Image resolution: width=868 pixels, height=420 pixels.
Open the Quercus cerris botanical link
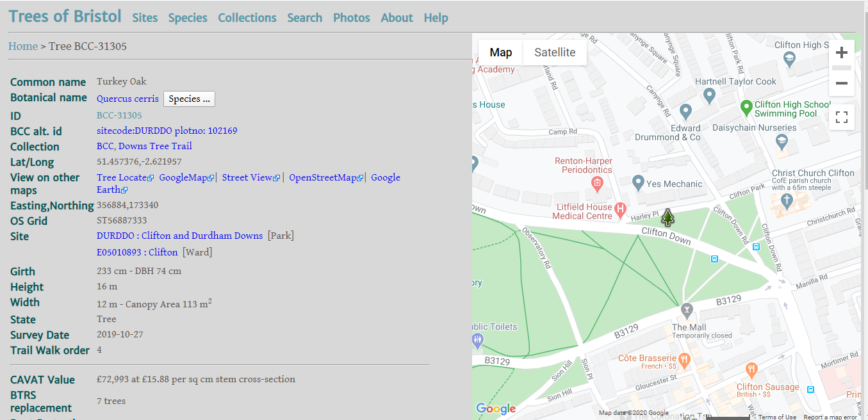pyautogui.click(x=127, y=99)
